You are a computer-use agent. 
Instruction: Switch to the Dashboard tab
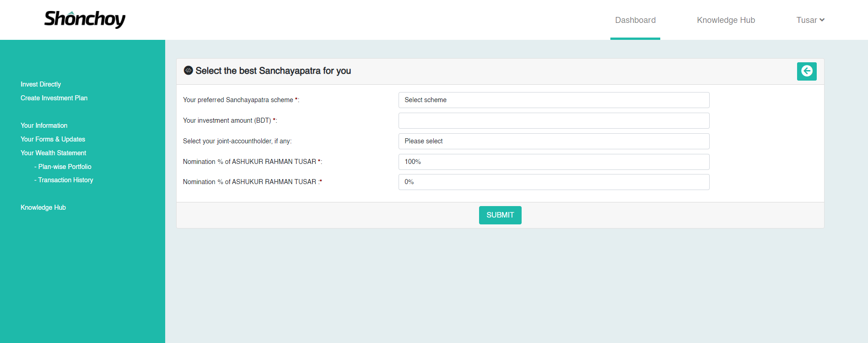pos(635,20)
